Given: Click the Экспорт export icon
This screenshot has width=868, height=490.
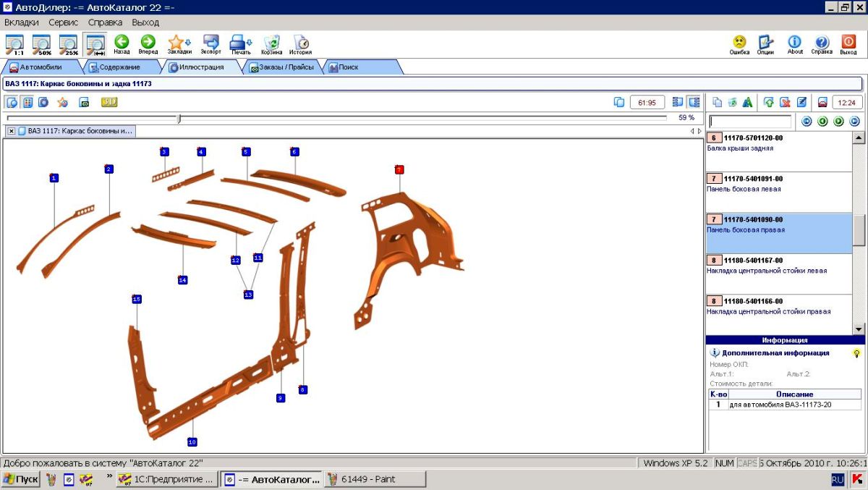Looking at the screenshot, I should (x=211, y=45).
